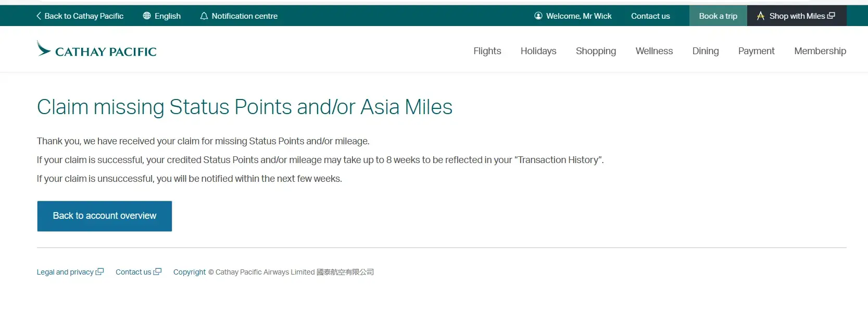
Task: Open the Shopping menu
Action: point(596,51)
